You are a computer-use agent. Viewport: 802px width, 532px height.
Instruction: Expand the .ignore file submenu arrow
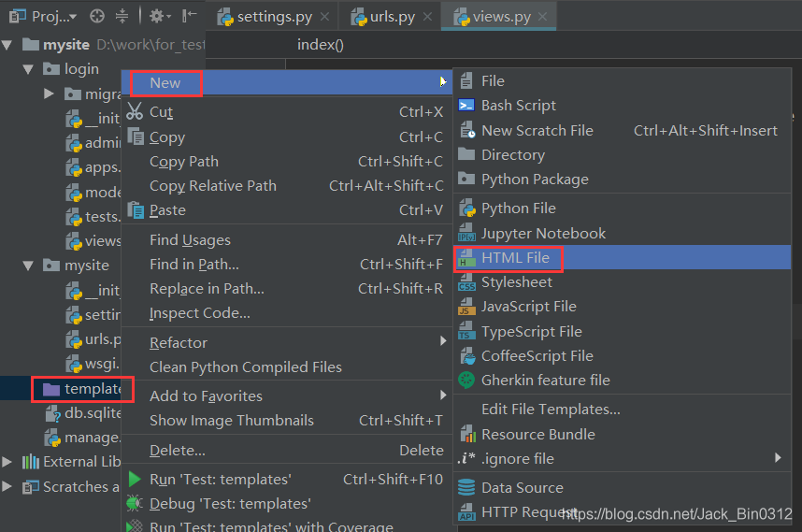pyautogui.click(x=778, y=458)
